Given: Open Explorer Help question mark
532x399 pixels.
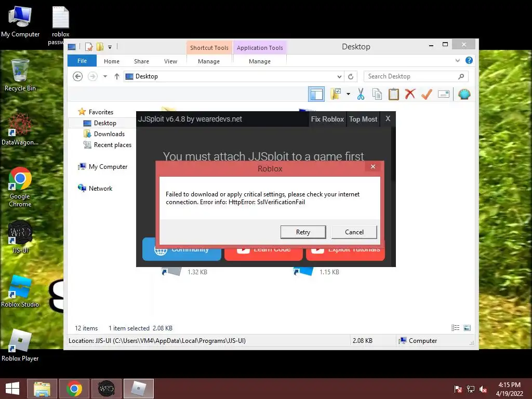Looking at the screenshot, I should point(469,60).
